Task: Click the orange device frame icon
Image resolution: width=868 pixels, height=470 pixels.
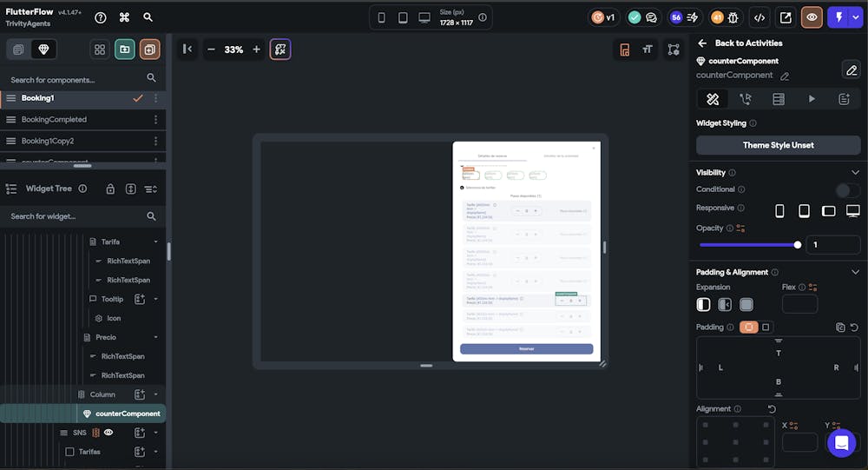Action: click(624, 50)
